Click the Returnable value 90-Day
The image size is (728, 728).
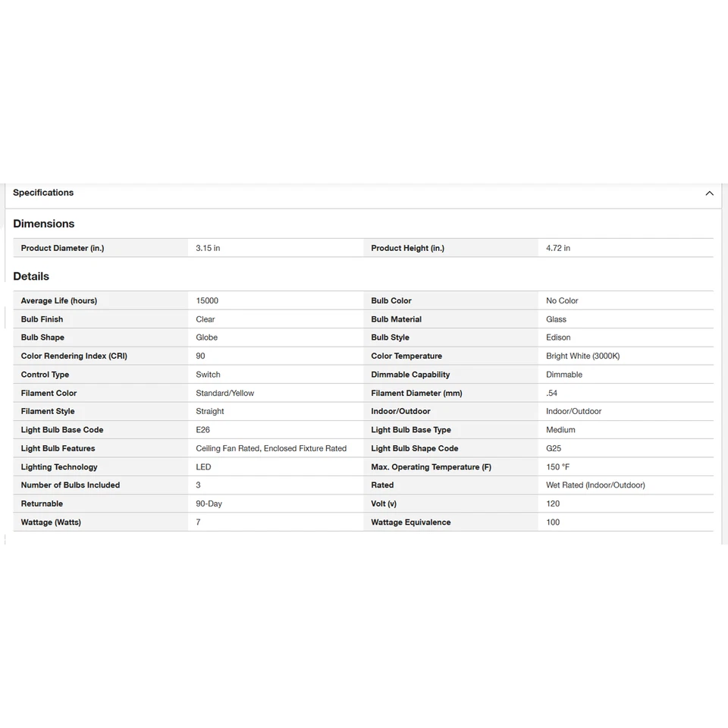click(x=209, y=504)
